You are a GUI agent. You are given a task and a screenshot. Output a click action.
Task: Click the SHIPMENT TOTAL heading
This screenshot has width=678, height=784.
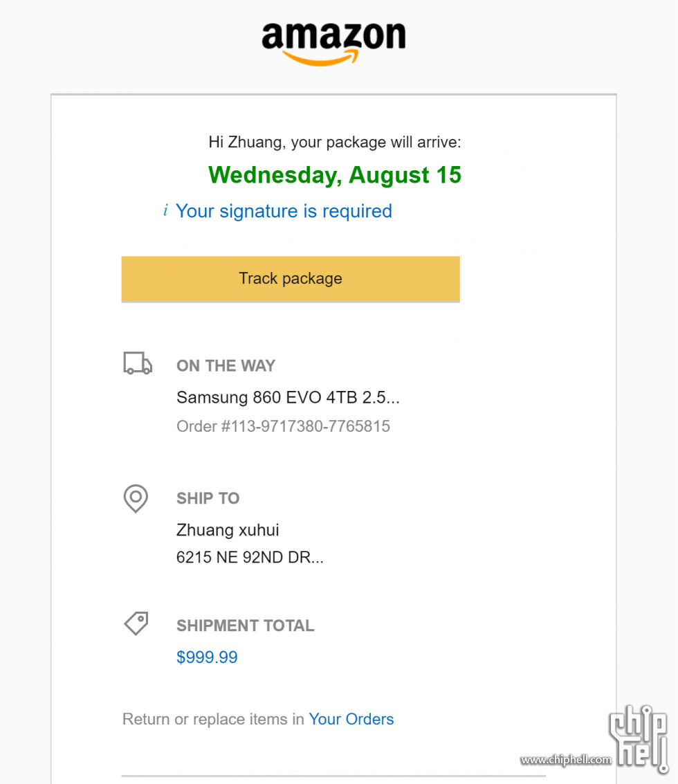coord(246,626)
